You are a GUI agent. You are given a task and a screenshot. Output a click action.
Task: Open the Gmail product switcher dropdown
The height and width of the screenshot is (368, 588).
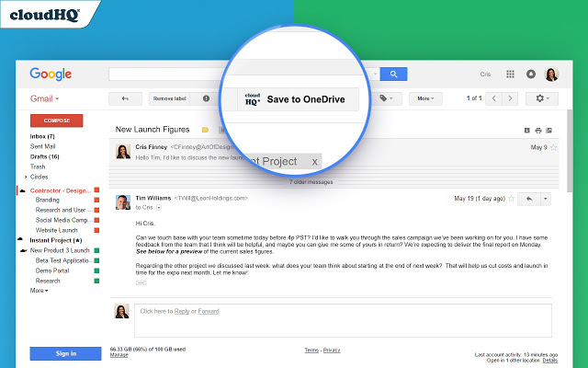[x=44, y=98]
